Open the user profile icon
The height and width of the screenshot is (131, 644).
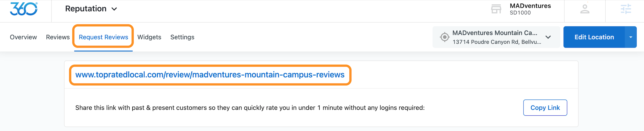pos(584,9)
